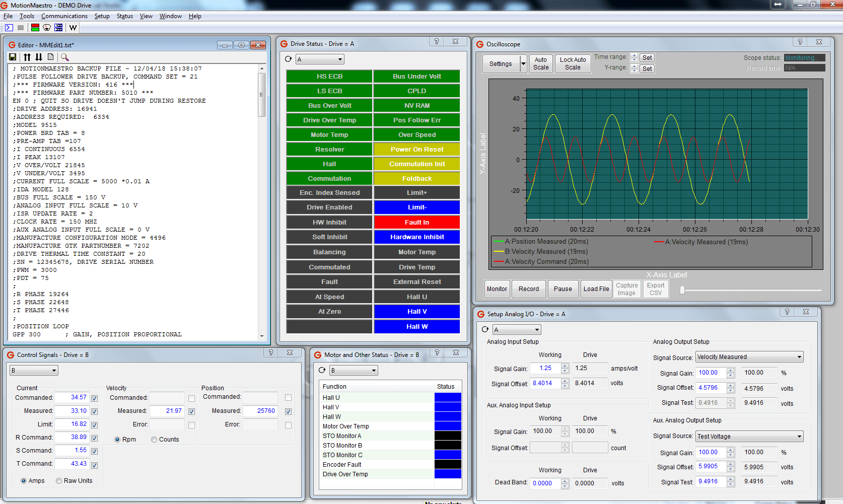Toggle T Command checkbox
The height and width of the screenshot is (504, 843).
pyautogui.click(x=94, y=465)
